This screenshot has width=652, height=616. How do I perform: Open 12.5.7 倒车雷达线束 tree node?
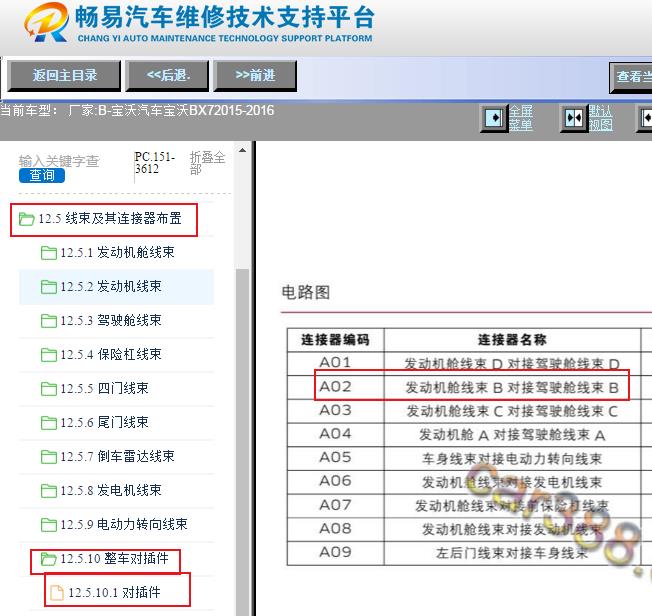click(x=117, y=457)
